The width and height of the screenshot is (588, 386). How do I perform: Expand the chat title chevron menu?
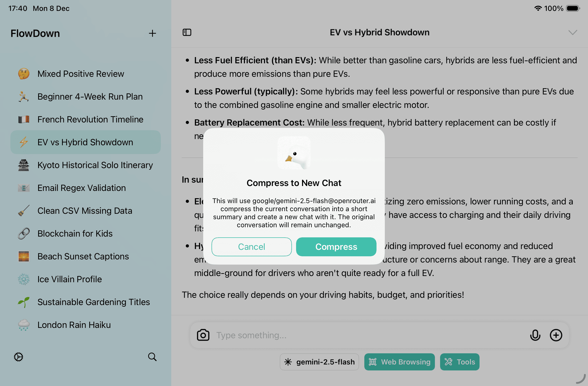pos(572,32)
